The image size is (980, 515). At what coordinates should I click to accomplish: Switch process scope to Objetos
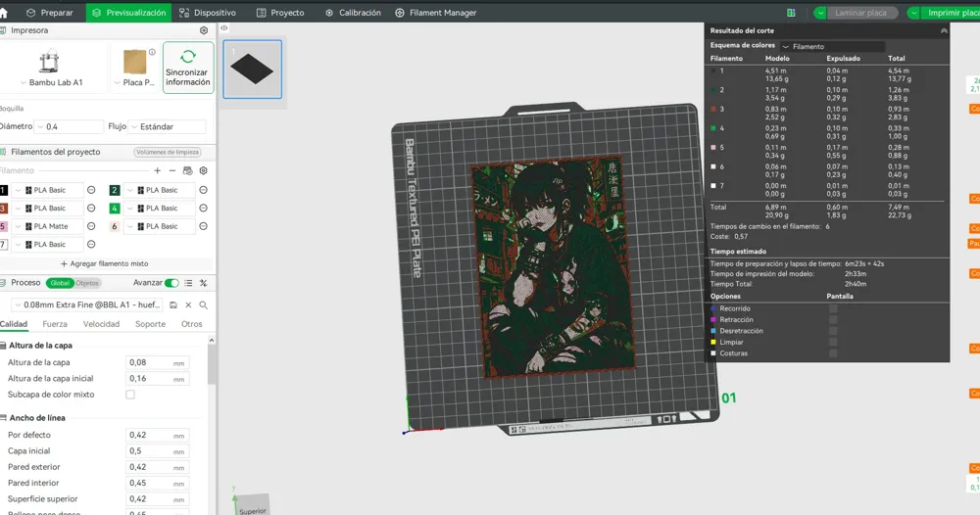click(87, 283)
